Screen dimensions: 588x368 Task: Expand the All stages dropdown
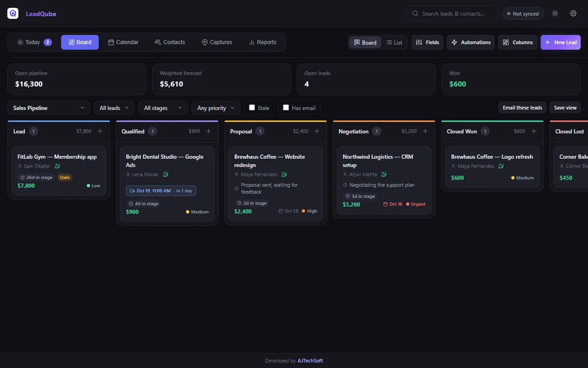pos(163,108)
